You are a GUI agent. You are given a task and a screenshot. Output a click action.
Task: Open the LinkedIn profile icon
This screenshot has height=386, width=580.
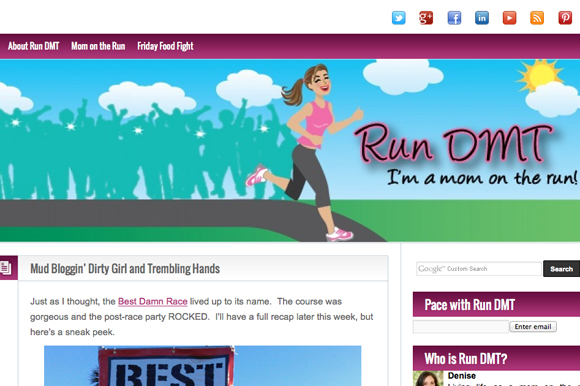click(x=482, y=18)
